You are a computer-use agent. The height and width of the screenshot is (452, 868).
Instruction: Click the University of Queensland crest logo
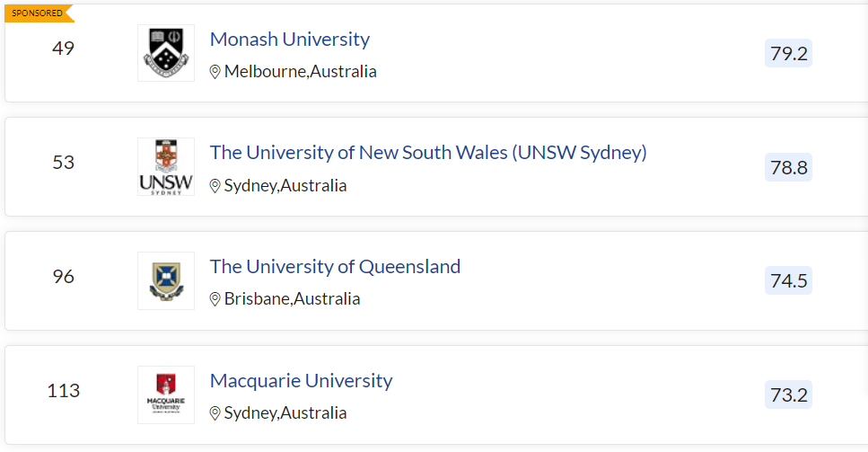165,280
